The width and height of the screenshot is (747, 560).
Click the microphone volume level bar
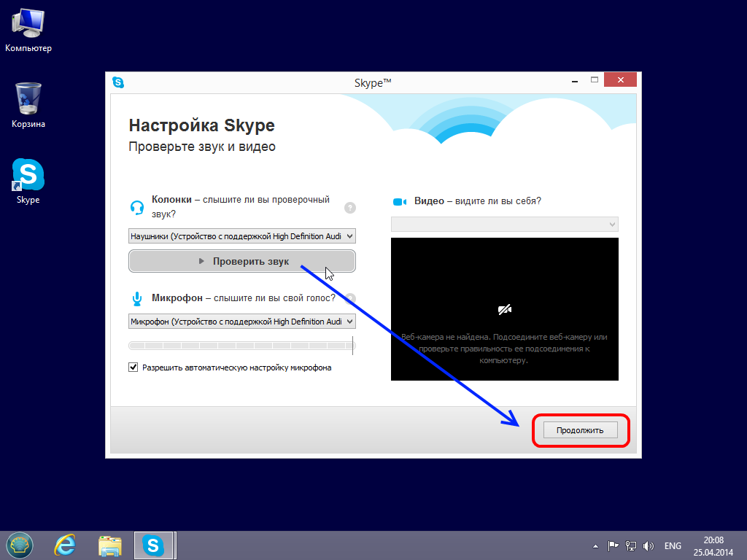pyautogui.click(x=242, y=345)
